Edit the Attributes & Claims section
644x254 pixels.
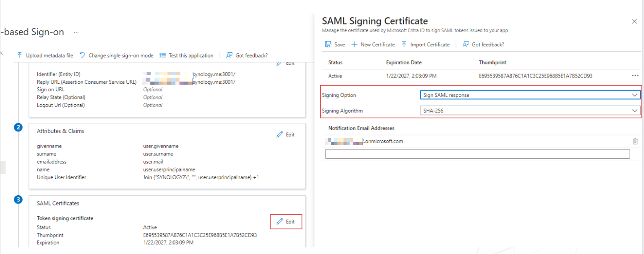[x=285, y=135]
